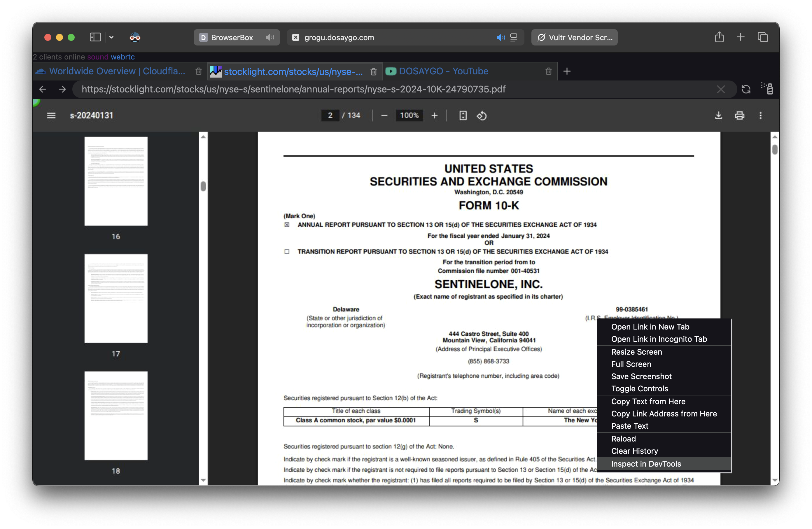Viewport: 812px width, 529px height.
Task: Toggle the PDF sidebar hamburger menu
Action: point(51,115)
